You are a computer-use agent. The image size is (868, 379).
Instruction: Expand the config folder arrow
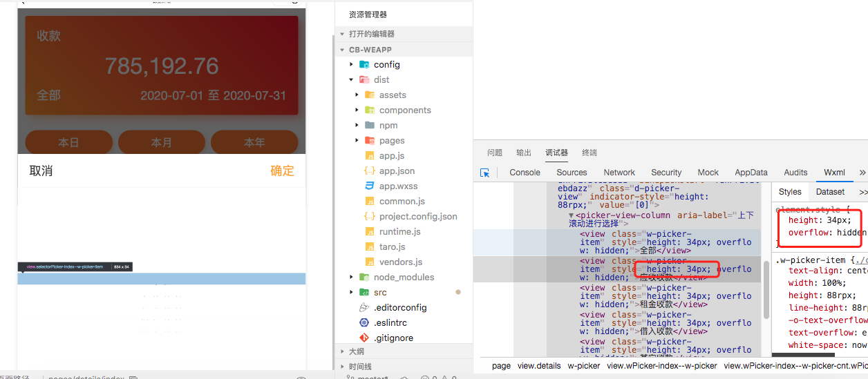(352, 64)
